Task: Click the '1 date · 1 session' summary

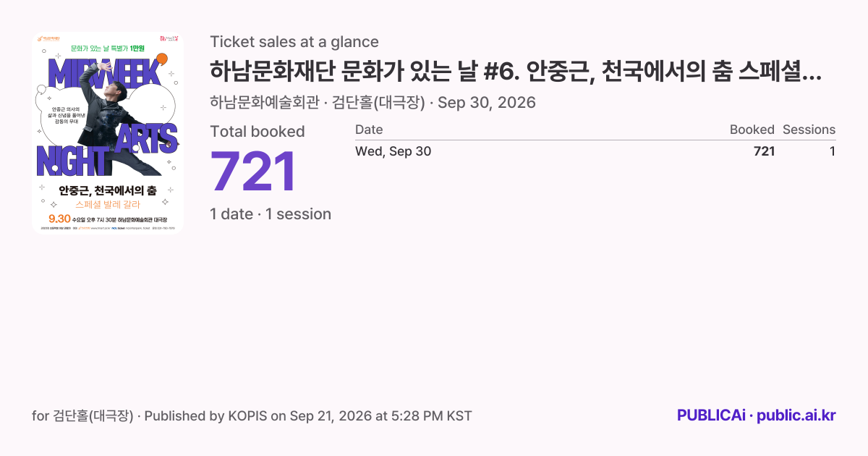Action: [271, 214]
